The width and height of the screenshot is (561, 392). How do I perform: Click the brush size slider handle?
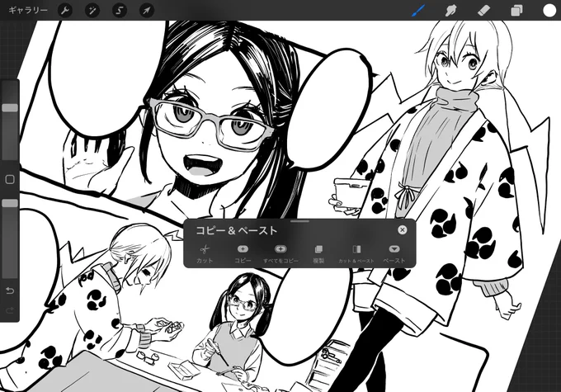coord(10,108)
